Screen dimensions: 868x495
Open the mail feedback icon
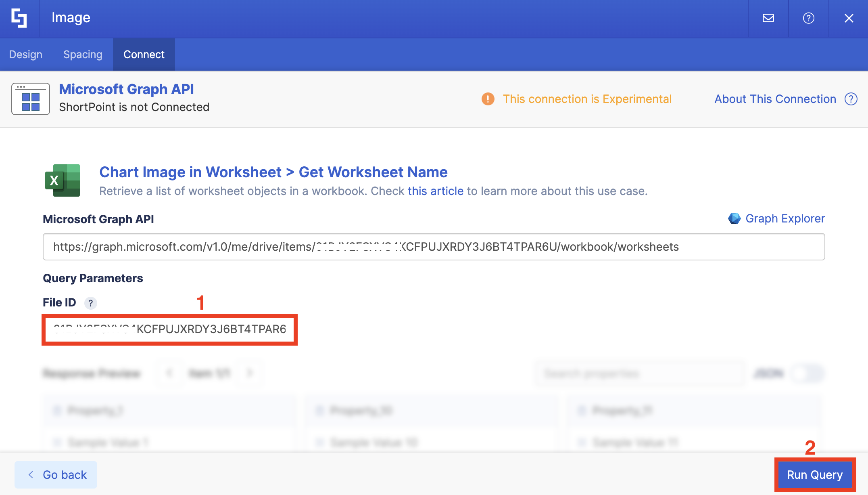(x=768, y=18)
